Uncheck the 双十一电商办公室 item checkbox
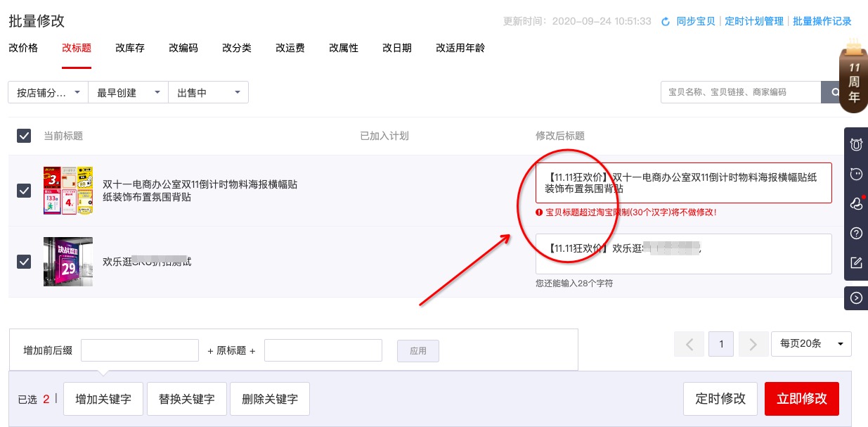This screenshot has width=868, height=427. [x=24, y=191]
